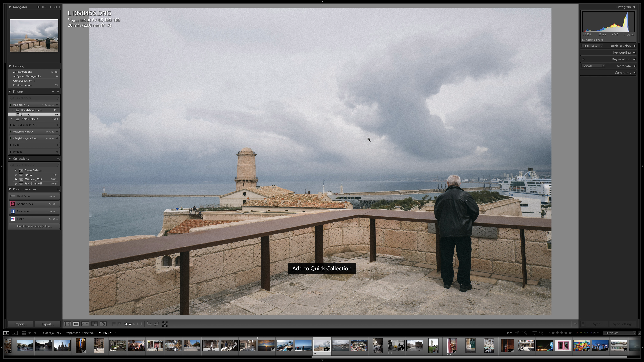Select Previous Import in Catalog
This screenshot has width=644, height=362.
(22, 85)
